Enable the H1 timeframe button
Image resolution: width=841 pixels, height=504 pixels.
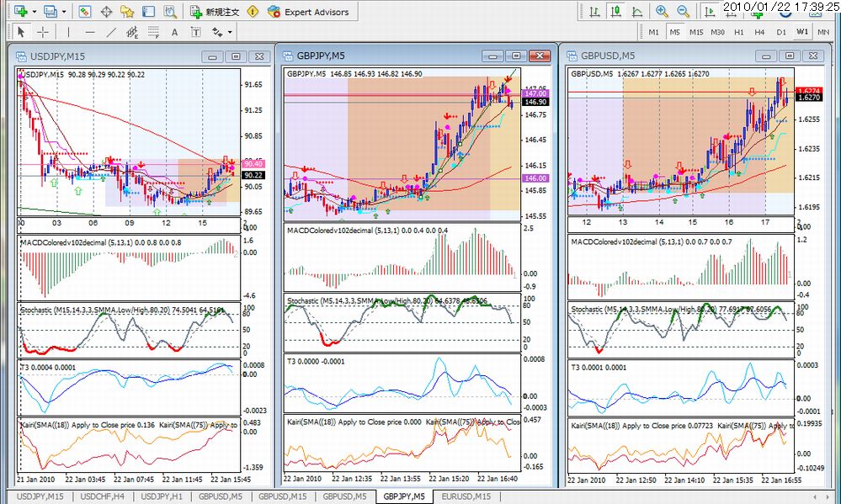(738, 32)
